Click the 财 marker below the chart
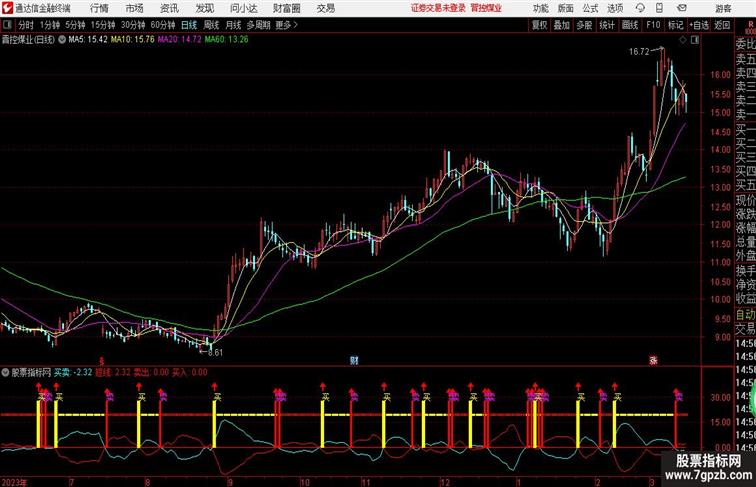756x487 pixels. pyautogui.click(x=354, y=360)
